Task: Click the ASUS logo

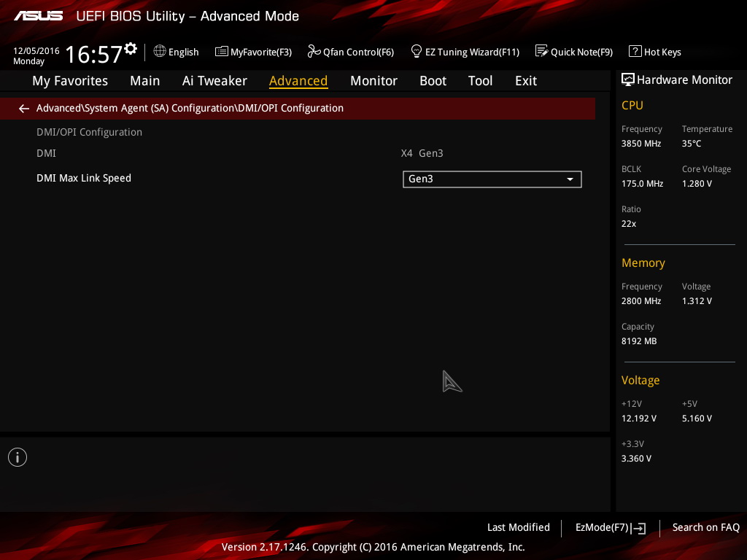Action: [38, 16]
